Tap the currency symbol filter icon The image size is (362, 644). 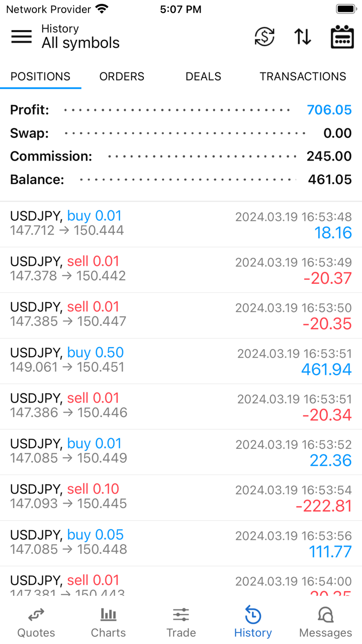click(264, 37)
